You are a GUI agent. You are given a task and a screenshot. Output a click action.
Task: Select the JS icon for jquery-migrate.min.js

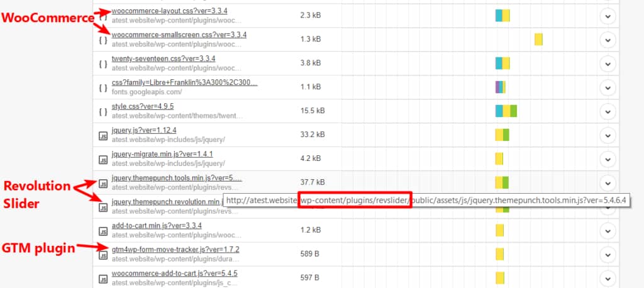coord(104,160)
